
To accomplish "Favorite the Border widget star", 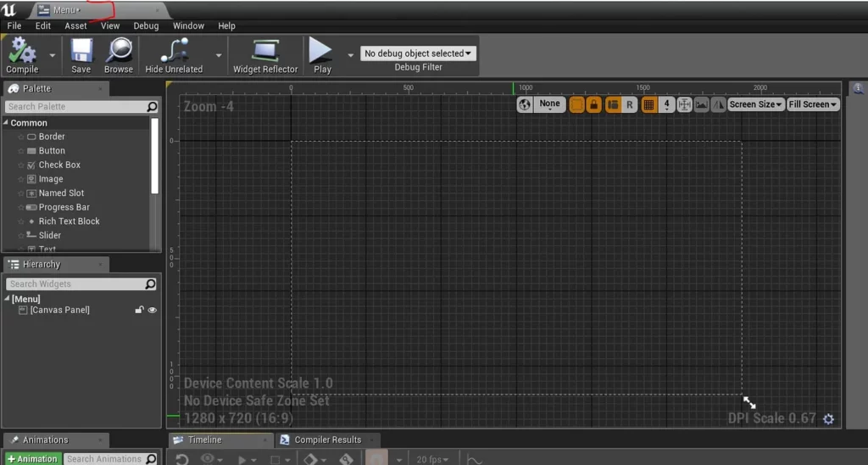I will (20, 137).
